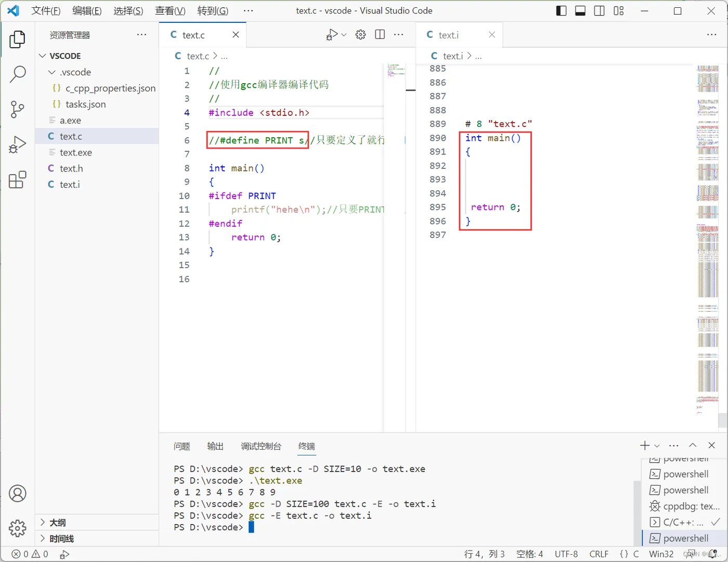Click the debug launch icon in status bar

(64, 554)
